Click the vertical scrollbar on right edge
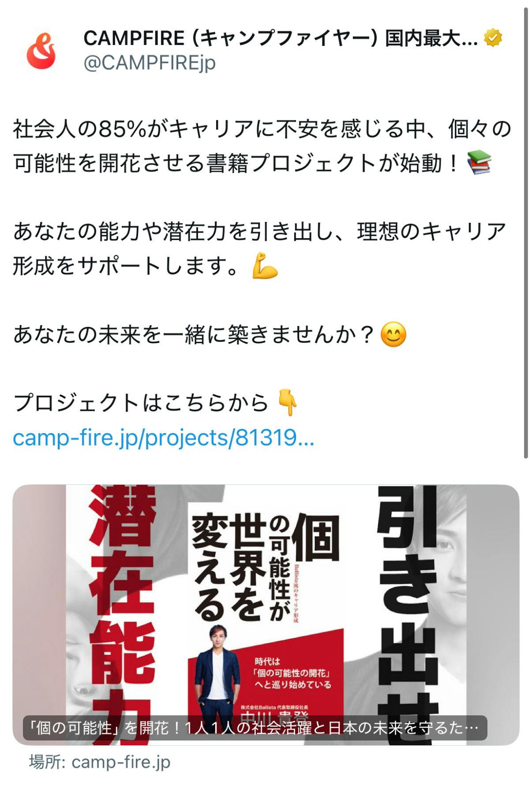The height and width of the screenshot is (789, 532). pyautogui.click(x=526, y=233)
